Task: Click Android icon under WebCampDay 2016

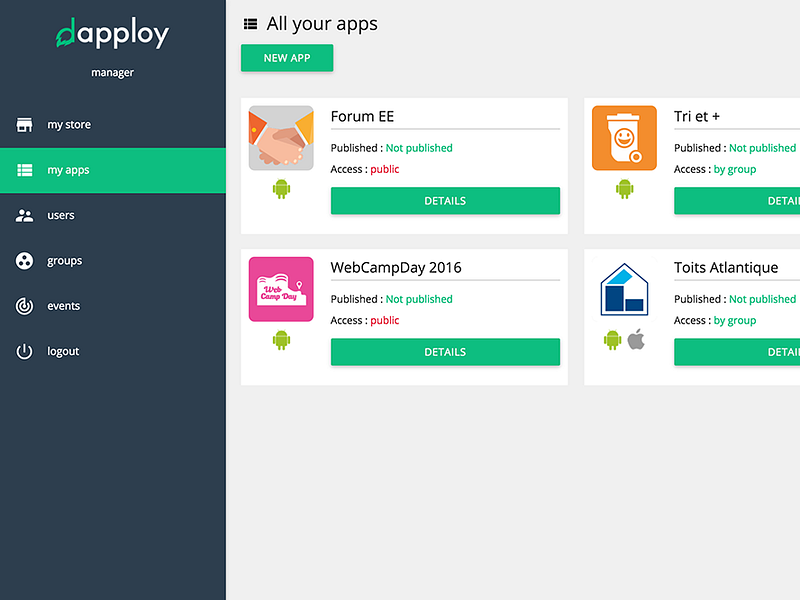Action: pyautogui.click(x=281, y=340)
